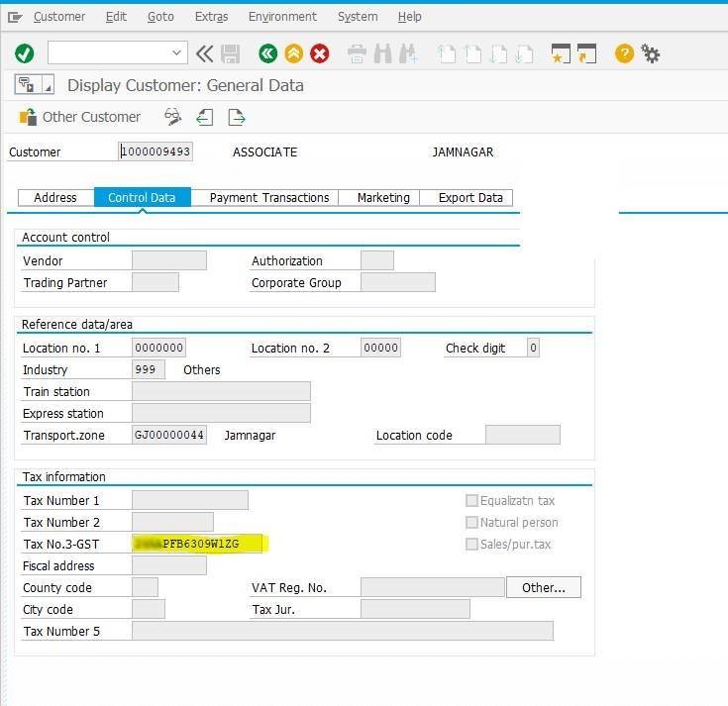This screenshot has width=728, height=706.
Task: Click the Location no. 2 field
Action: click(380, 348)
